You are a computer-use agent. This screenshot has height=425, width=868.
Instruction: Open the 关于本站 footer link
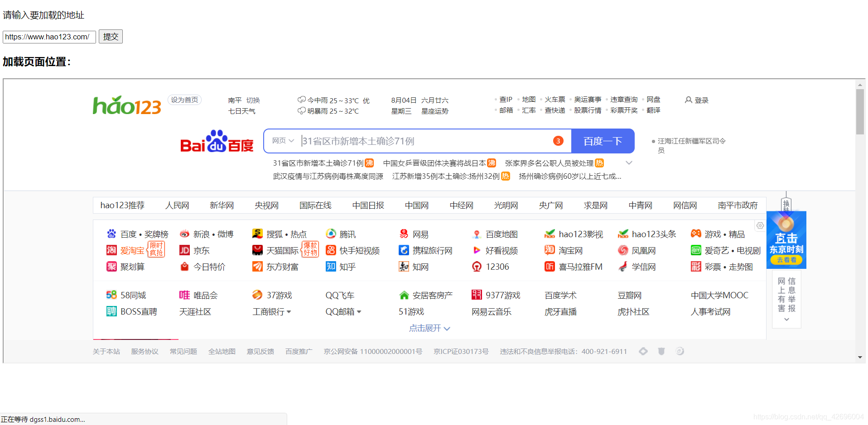106,352
